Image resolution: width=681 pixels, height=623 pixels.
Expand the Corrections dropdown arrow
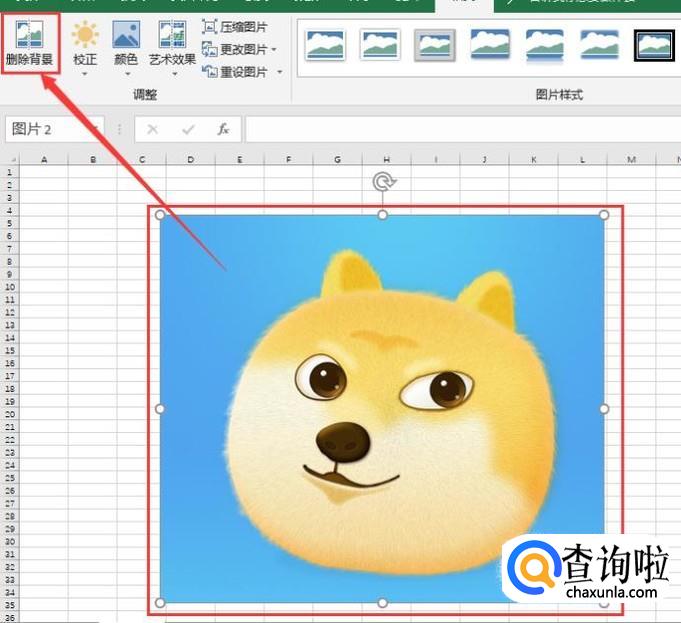85,74
